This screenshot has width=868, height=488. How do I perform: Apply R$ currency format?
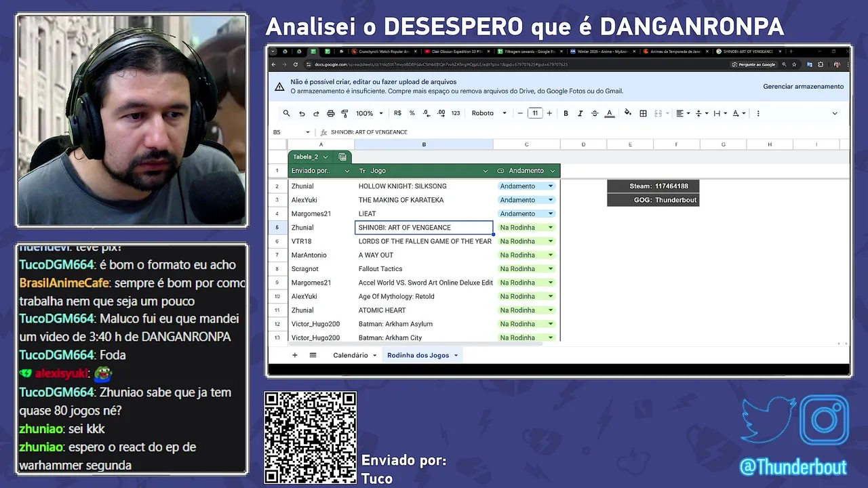coord(397,113)
